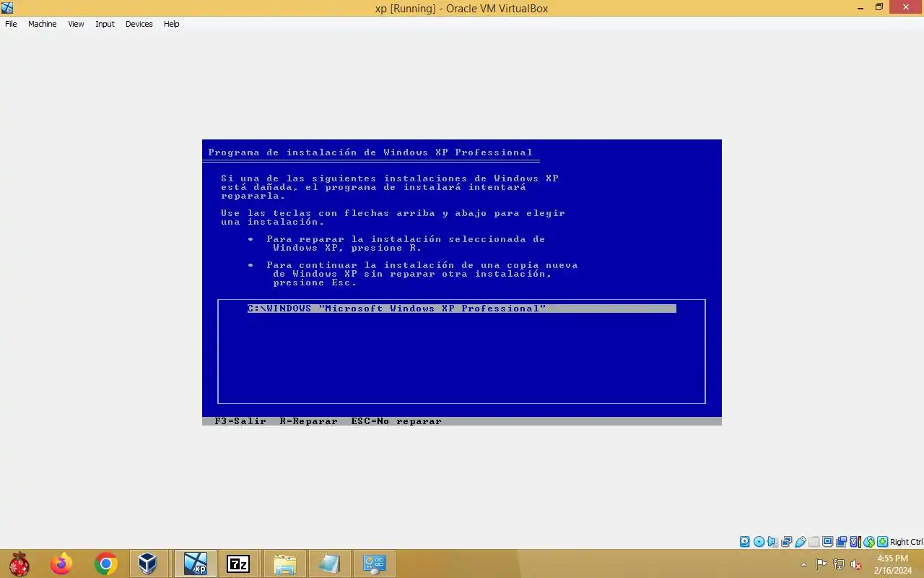Screen dimensions: 924x578
Task: Open 7-Zip from the taskbar
Action: [238, 564]
